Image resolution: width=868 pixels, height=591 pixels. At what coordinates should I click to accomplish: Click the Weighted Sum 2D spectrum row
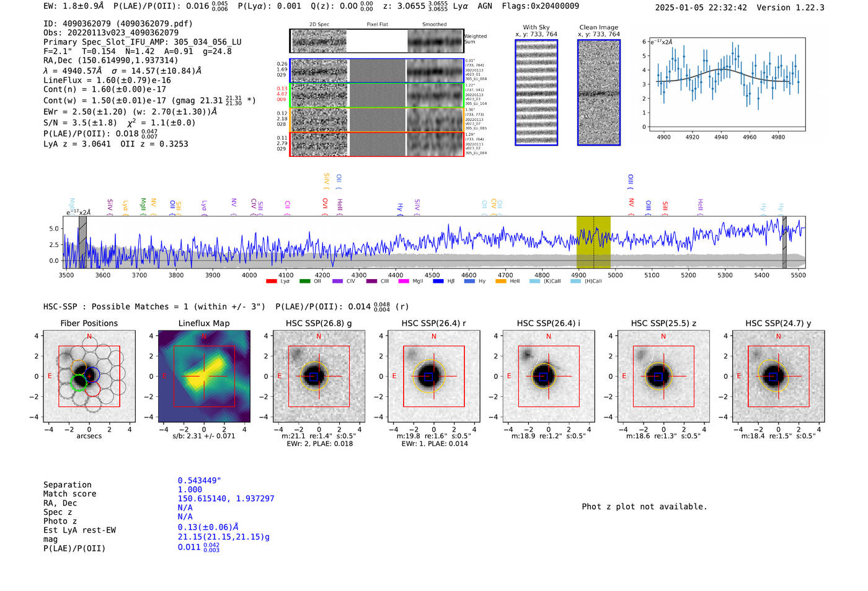pos(377,41)
